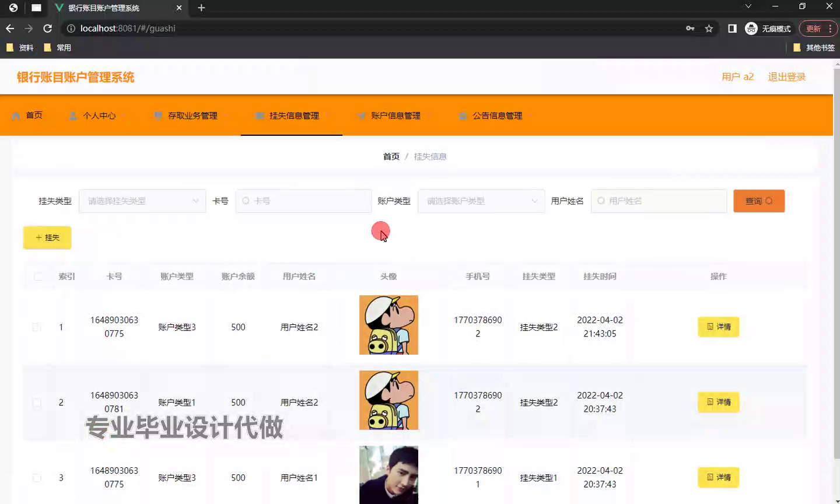Toggle browser side panel icon
The image size is (840, 504).
point(732,29)
